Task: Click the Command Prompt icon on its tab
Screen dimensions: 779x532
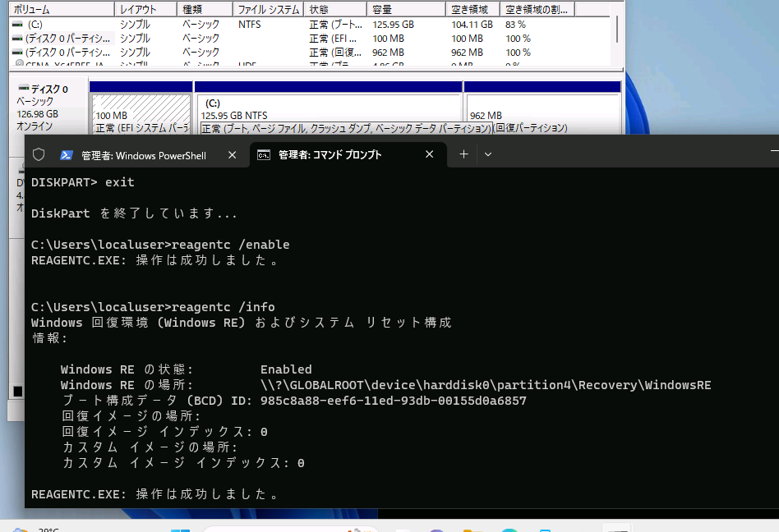Action: [x=264, y=154]
